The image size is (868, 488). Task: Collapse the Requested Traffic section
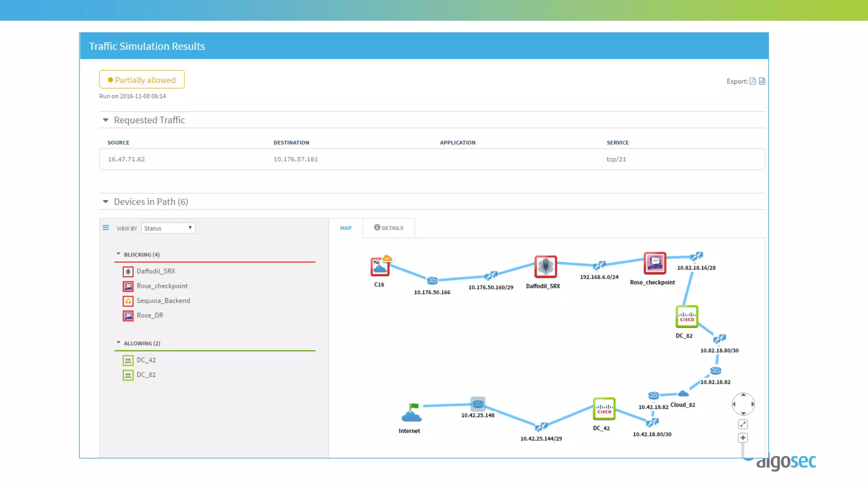pyautogui.click(x=106, y=120)
